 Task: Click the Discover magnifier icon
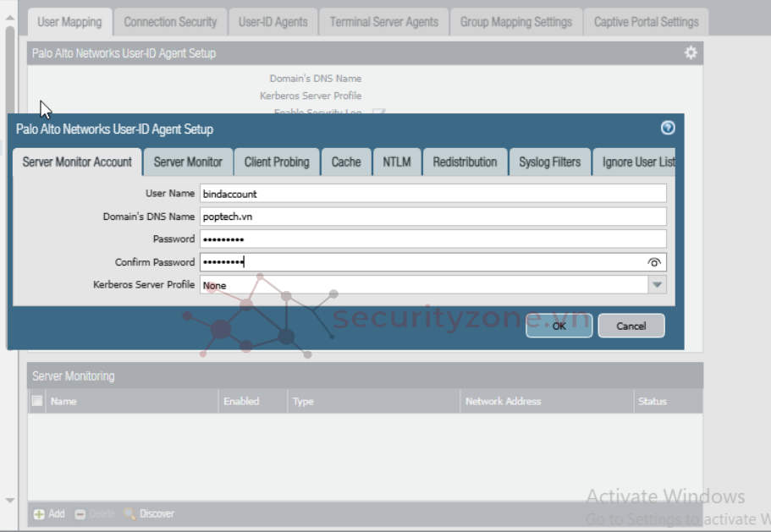point(129,513)
